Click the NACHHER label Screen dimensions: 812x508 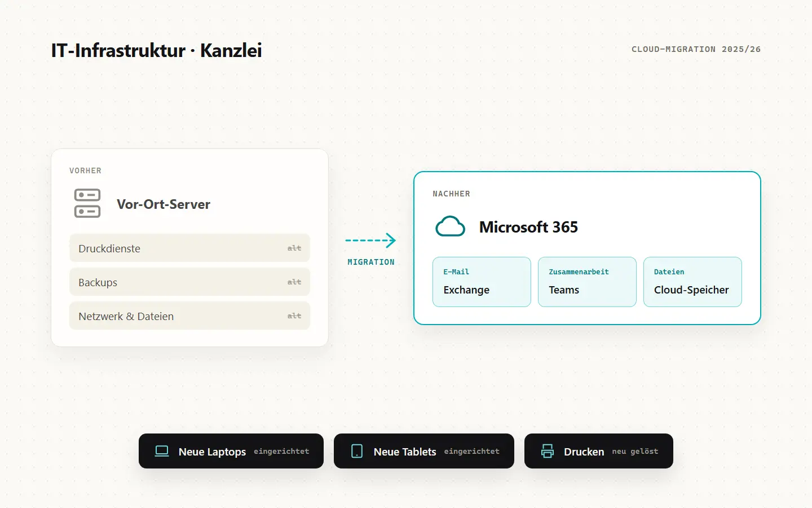pyautogui.click(x=451, y=194)
